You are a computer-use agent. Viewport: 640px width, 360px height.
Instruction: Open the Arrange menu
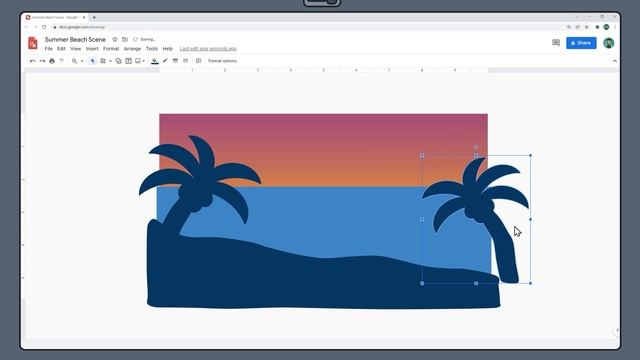(132, 49)
